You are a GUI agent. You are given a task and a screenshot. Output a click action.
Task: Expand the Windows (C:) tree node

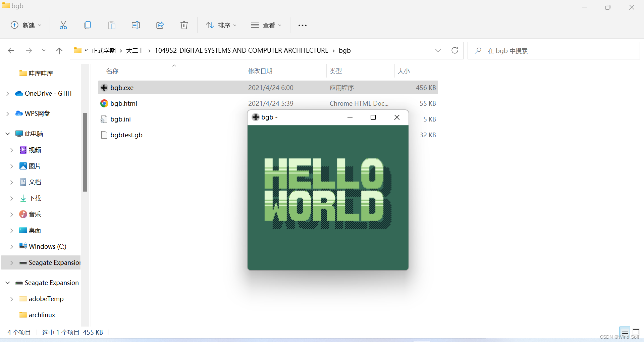tap(12, 246)
